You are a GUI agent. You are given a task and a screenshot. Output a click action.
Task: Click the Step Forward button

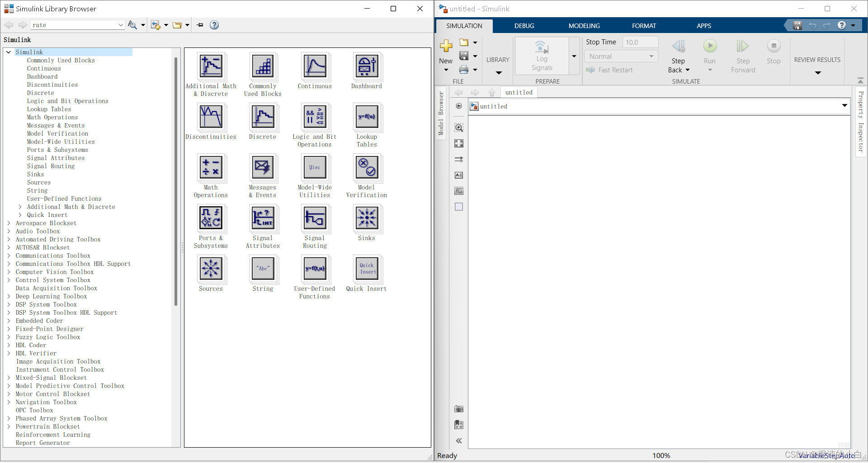[743, 56]
